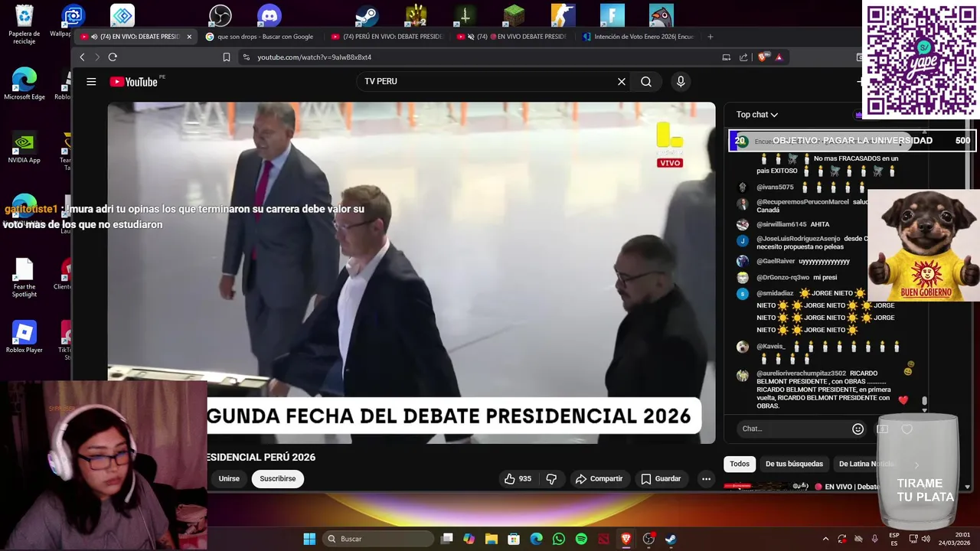Click the ESP ES language indicator

coord(894,539)
